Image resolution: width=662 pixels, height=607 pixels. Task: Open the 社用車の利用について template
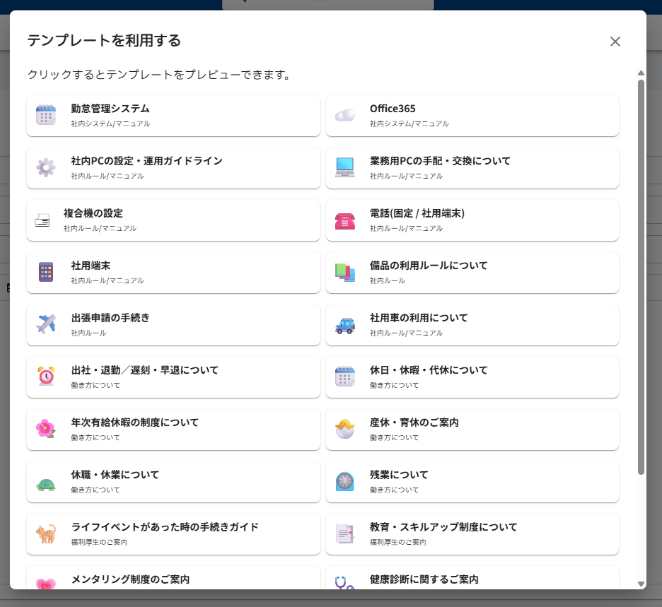tap(472, 324)
